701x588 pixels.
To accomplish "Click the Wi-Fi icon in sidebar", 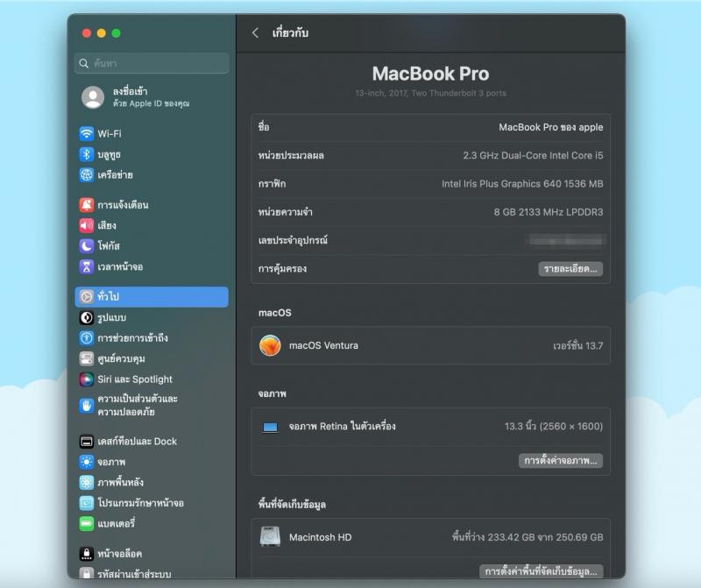I will pyautogui.click(x=87, y=134).
